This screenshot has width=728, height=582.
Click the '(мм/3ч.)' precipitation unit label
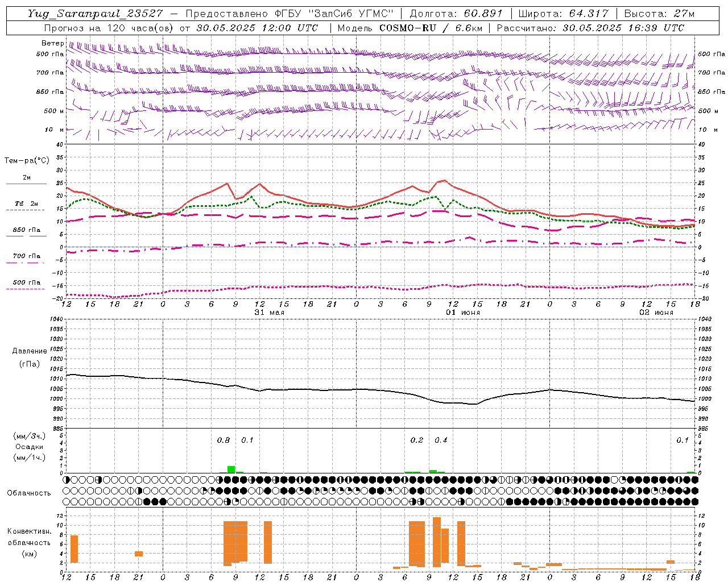coord(30,436)
